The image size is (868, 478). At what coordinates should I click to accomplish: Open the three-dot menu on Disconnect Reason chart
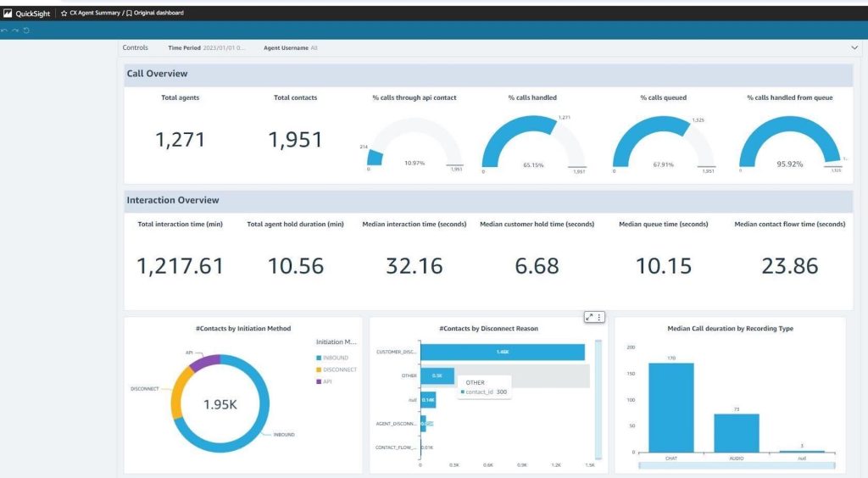coord(599,317)
